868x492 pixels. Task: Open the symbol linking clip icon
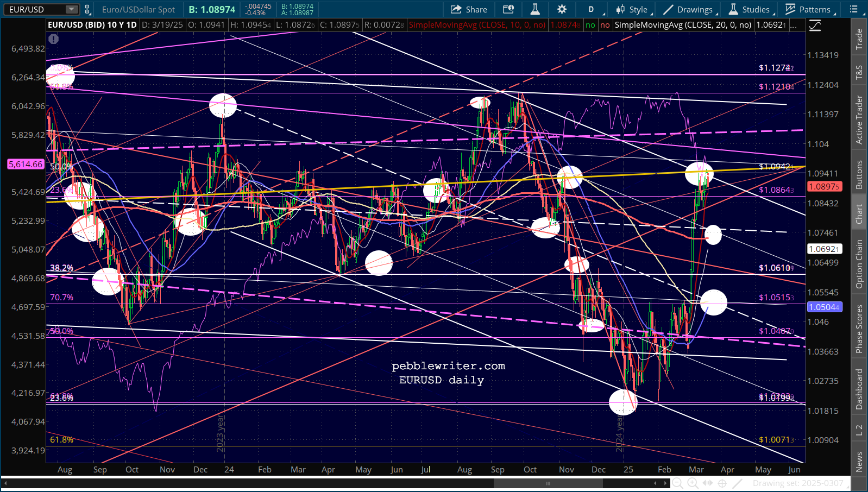pos(87,9)
